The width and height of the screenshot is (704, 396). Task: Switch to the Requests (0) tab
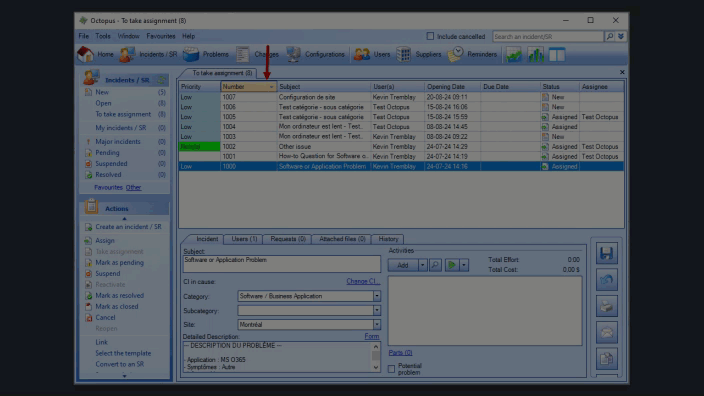(288, 239)
